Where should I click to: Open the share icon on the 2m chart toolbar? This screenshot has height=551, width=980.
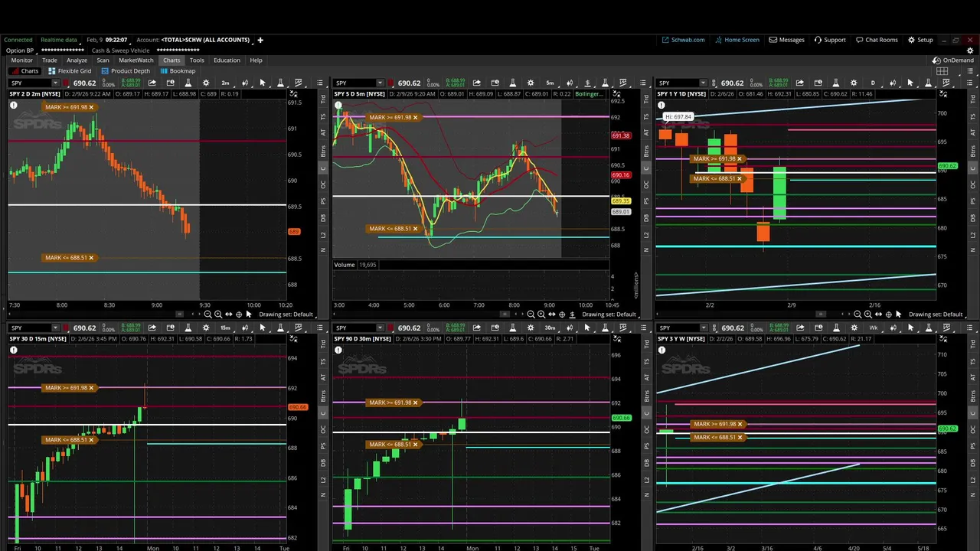coord(152,83)
